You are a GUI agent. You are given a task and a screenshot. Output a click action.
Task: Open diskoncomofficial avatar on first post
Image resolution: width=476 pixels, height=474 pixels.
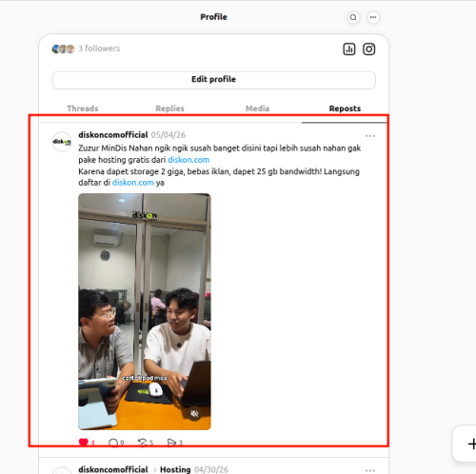click(62, 142)
